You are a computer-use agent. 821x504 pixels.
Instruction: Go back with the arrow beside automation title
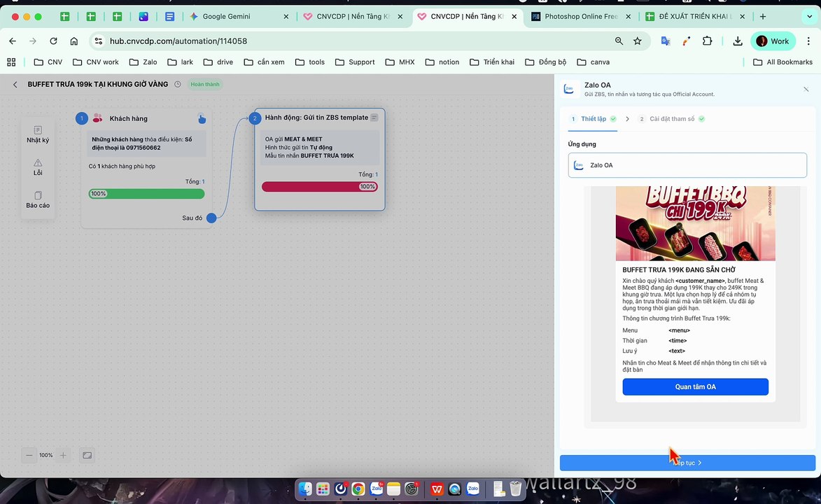pos(15,84)
